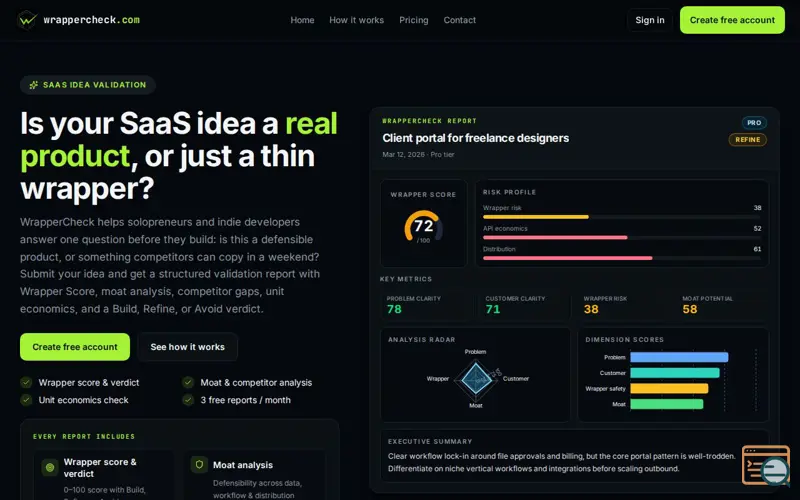Click the SAAS IDEA VALIDATION badge text
The width and height of the screenshot is (800, 500).
[x=94, y=85]
